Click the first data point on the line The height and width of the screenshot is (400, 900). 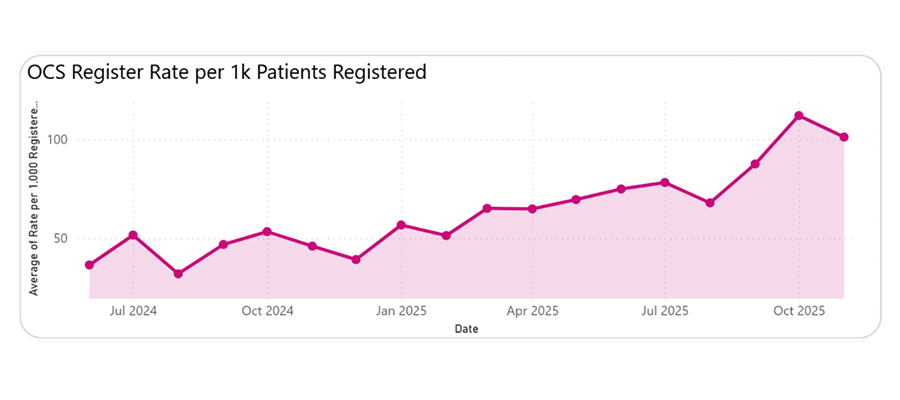pos(89,265)
